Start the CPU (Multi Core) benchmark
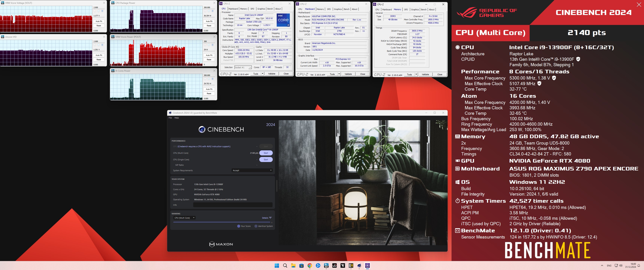 (x=266, y=153)
